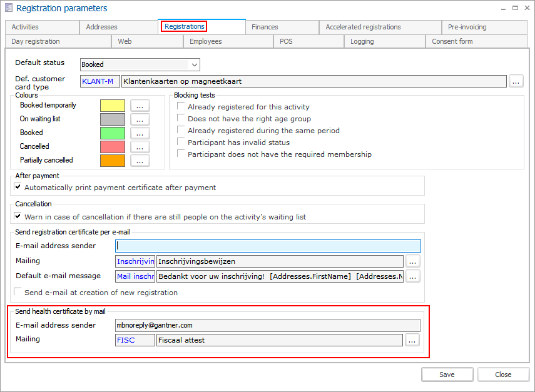Click ellipsis button beside On waiting list colour

point(140,119)
